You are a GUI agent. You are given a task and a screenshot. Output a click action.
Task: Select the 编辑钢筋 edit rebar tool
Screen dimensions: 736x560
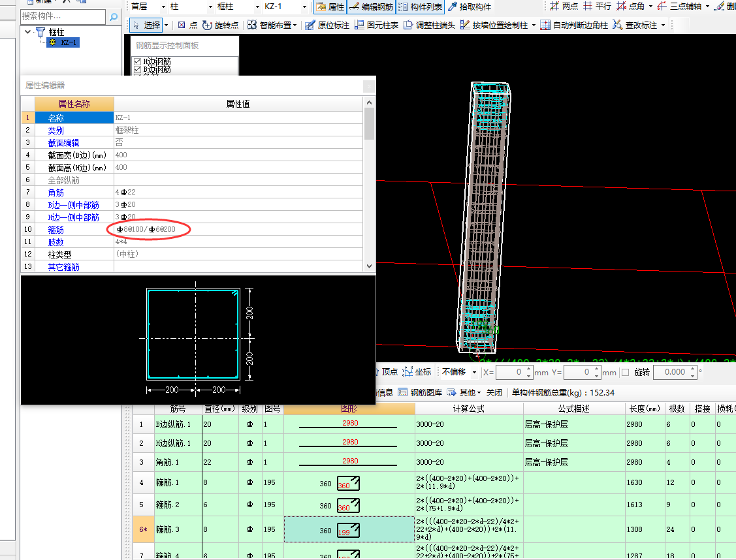(371, 7)
